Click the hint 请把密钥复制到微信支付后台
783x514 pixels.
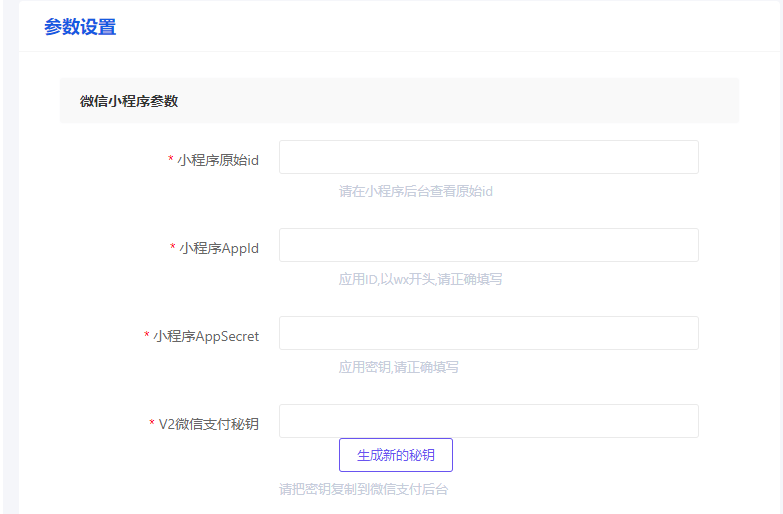tap(363, 490)
